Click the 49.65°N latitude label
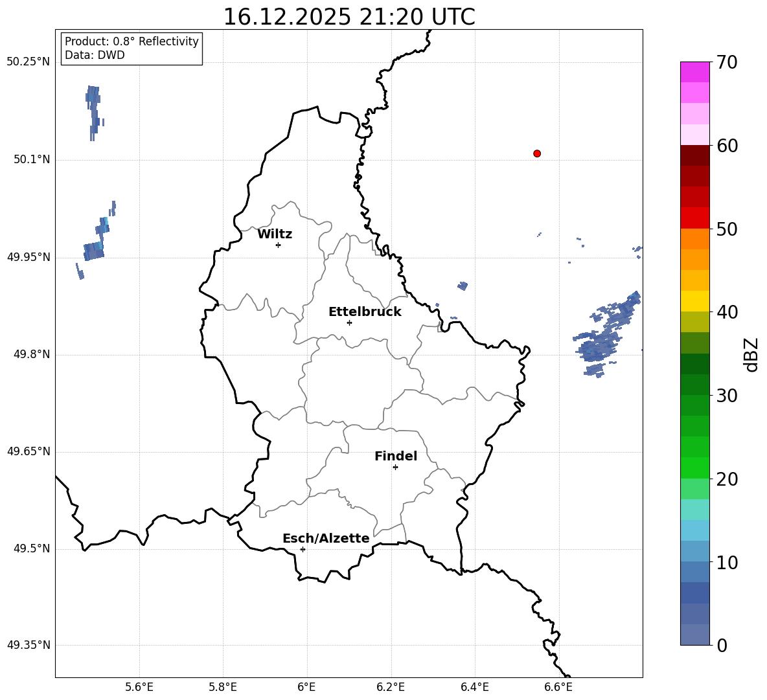The image size is (767, 700). (x=29, y=451)
